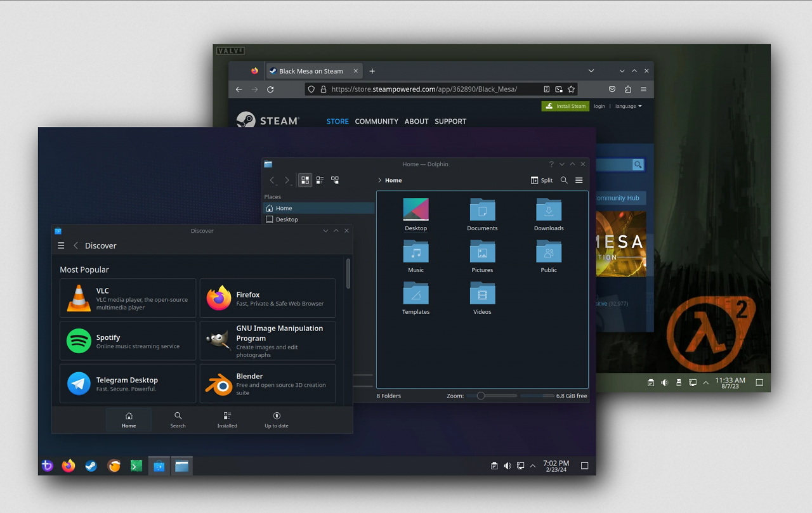Viewport: 812px width, 513px height.
Task: Bookmark the Steam page with the star
Action: click(571, 89)
